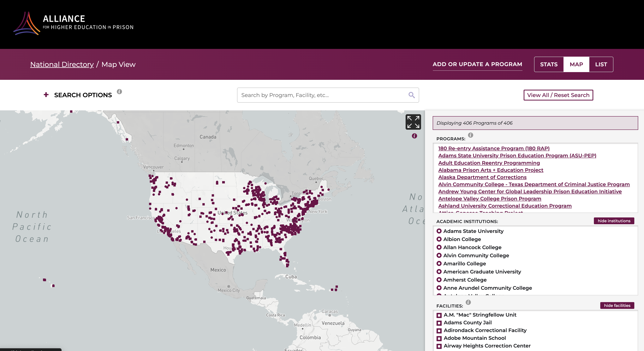Click View All / Reset Search button
This screenshot has height=351, width=644.
click(x=558, y=95)
